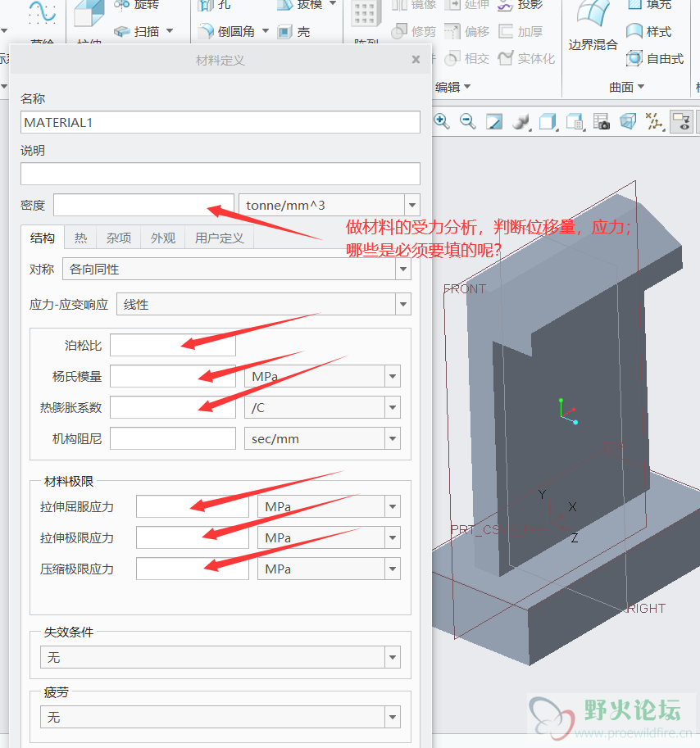Switch to the 杂项 tab
Viewport: 700px width, 748px height.
118,238
